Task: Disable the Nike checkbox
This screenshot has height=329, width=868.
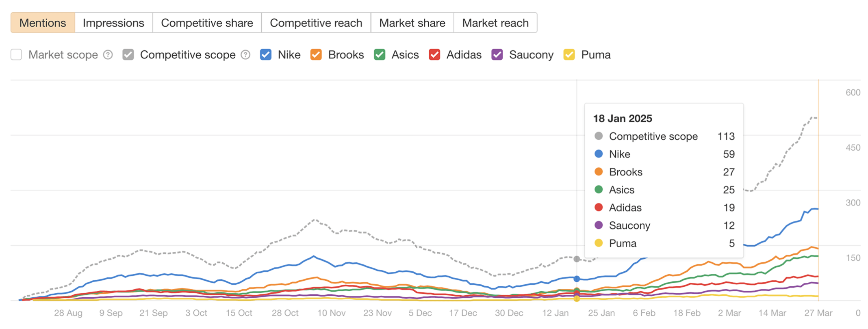Action: pos(265,54)
